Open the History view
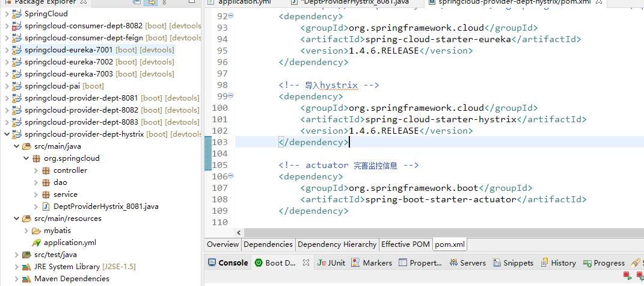Screen dimensions: 644x286 coord(559,263)
